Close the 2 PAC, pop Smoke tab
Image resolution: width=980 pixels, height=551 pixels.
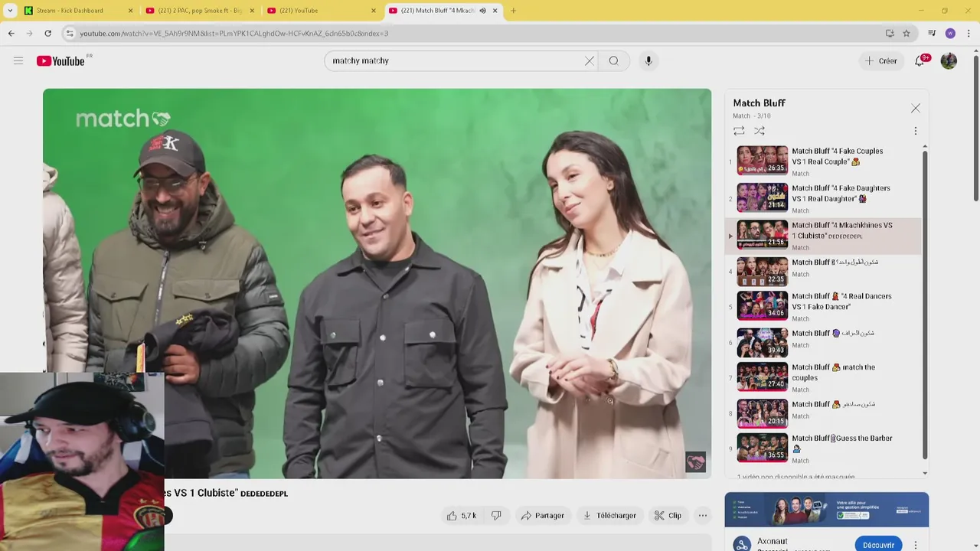[x=252, y=11]
